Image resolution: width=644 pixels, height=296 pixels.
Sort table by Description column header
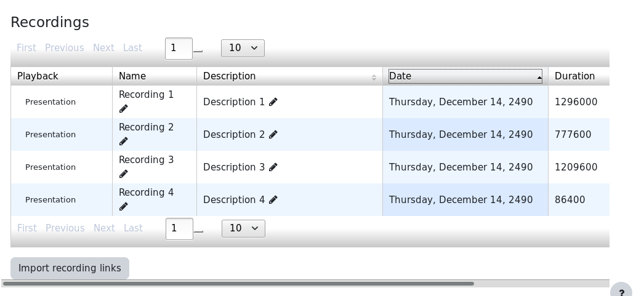pos(289,76)
